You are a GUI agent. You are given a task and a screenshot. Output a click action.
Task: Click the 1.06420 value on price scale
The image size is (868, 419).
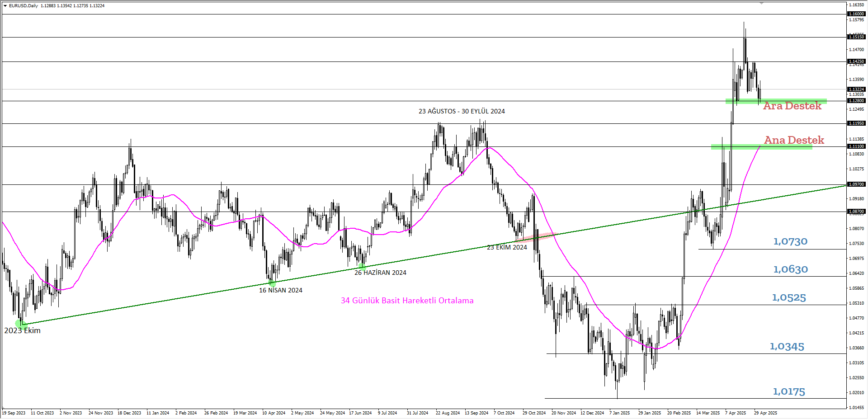(x=856, y=273)
